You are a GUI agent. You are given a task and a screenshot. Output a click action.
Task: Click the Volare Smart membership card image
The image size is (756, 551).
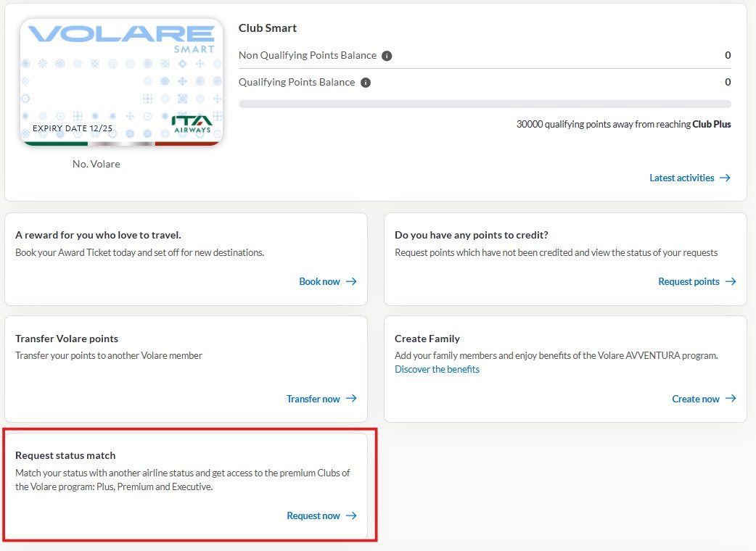[x=121, y=83]
